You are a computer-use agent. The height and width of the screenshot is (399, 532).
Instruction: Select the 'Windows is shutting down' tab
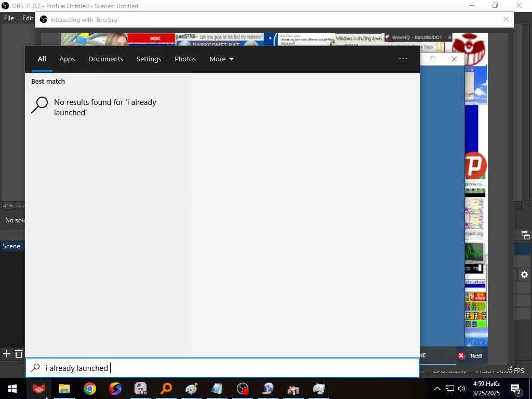[359, 38]
